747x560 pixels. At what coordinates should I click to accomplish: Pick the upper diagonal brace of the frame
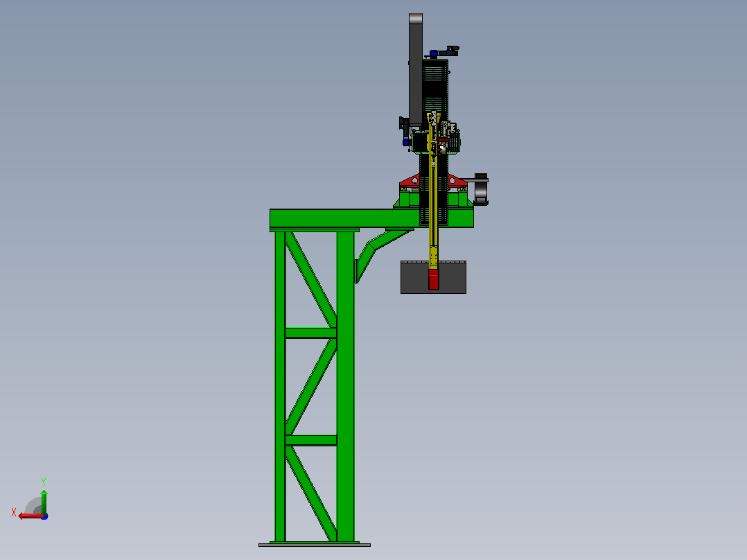coord(312,280)
